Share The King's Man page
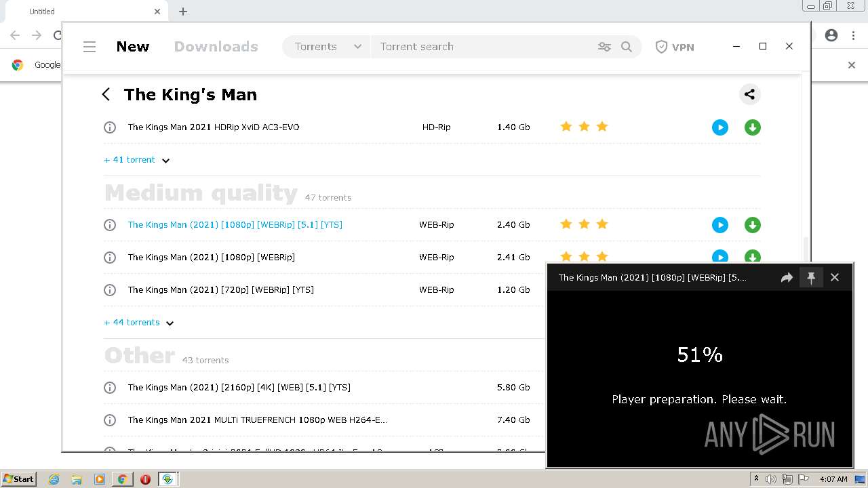This screenshot has width=868, height=488. tap(749, 94)
